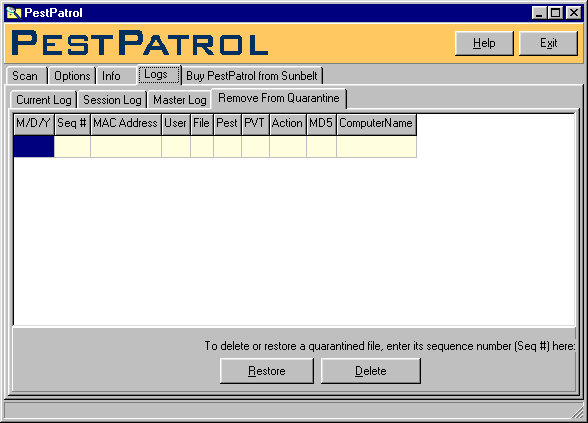Click the ComputerName column header
Screen dimensions: 588x423
point(376,123)
